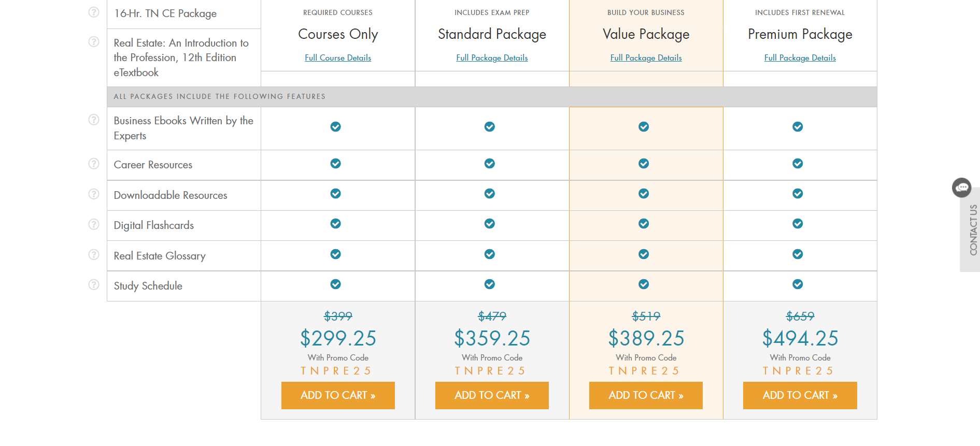Select the Standard Package heading
Screen dimensions: 980x446
point(492,34)
